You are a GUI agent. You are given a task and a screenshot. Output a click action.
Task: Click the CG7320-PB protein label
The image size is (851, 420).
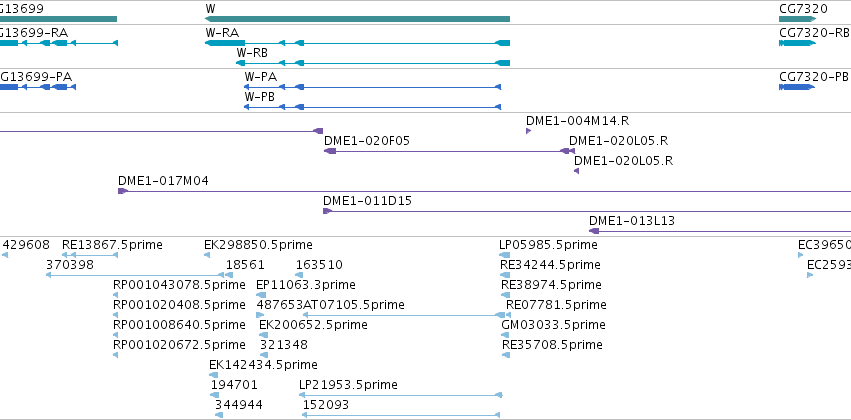814,77
